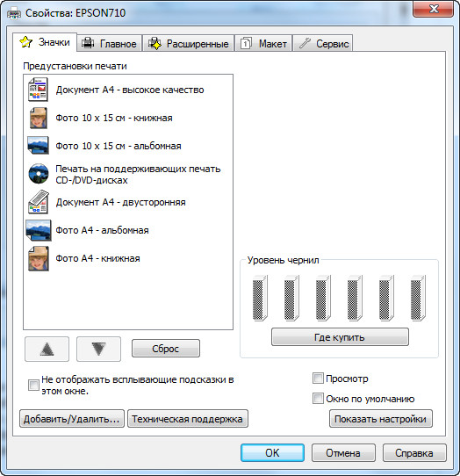The width and height of the screenshot is (460, 476).
Task: Open 'Добавить/Удалить...' presets dialog
Action: [72, 419]
